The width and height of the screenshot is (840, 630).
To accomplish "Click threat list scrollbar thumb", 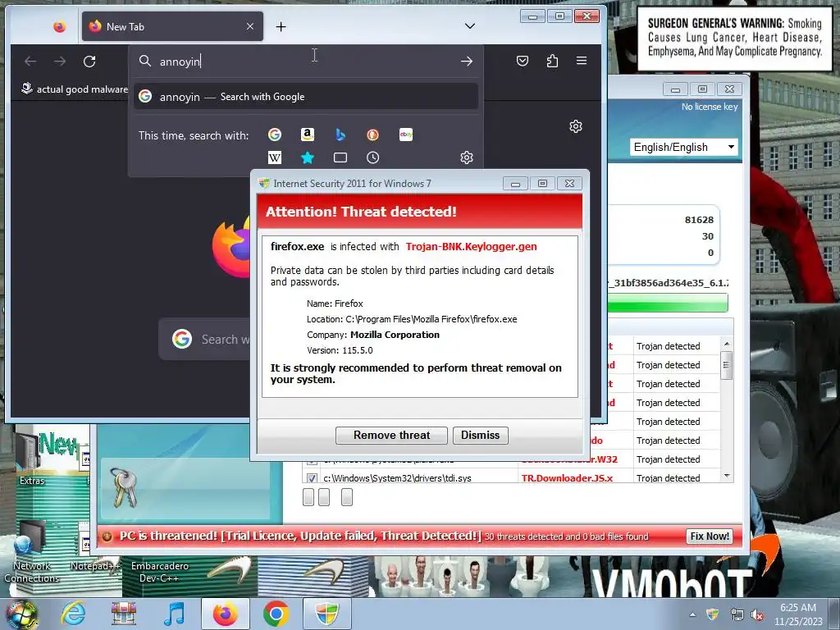I will pos(727,365).
